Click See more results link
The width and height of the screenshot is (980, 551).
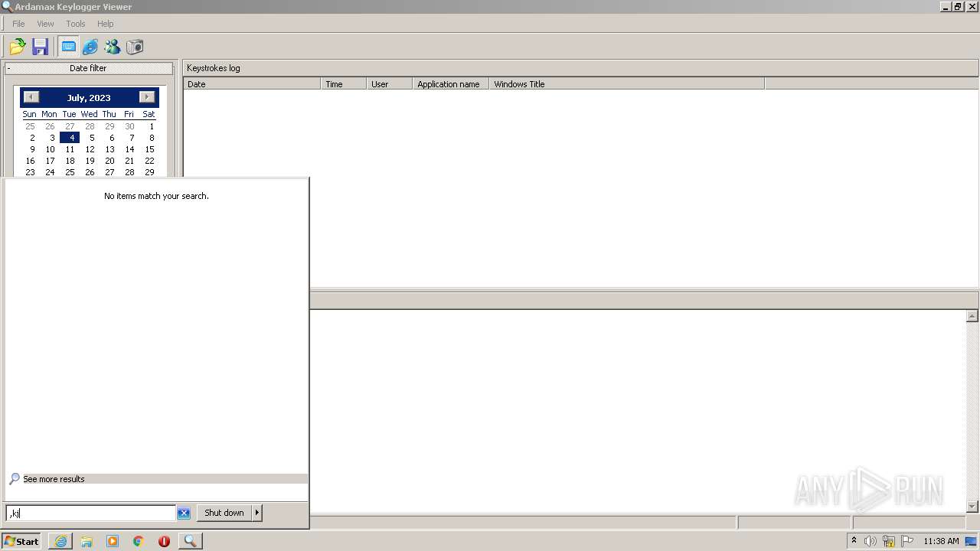coord(54,479)
